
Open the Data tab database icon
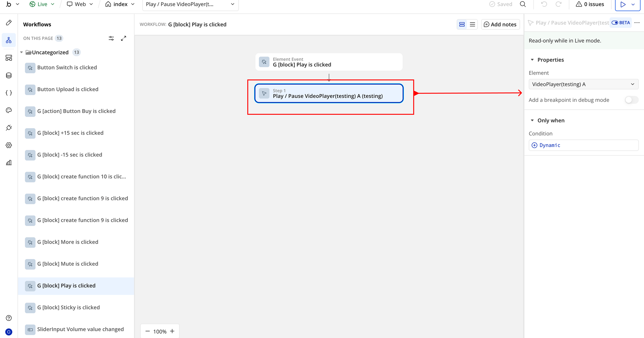click(x=9, y=75)
